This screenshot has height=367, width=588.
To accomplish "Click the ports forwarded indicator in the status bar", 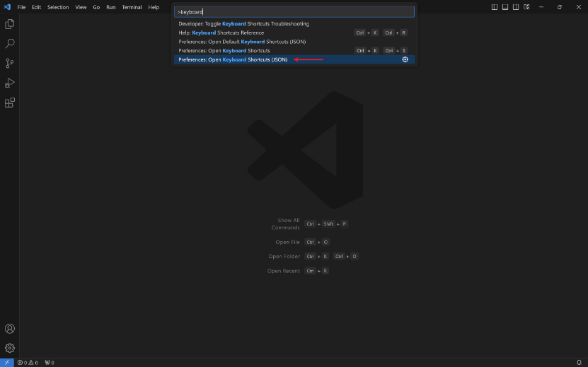I will [x=50, y=363].
